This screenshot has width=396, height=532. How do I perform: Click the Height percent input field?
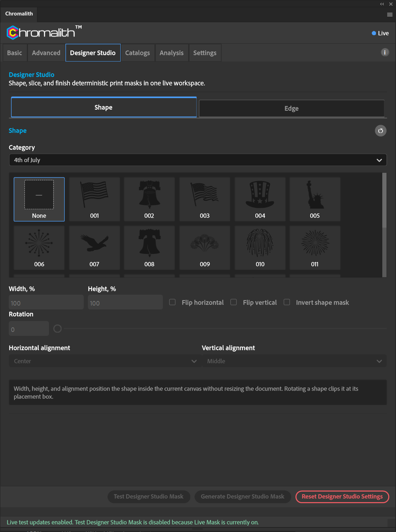[125, 302]
